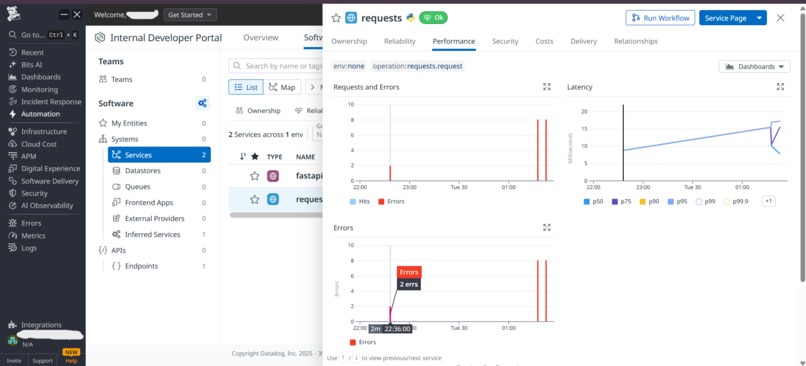Image resolution: width=806 pixels, height=366 pixels.
Task: Expand the Errors graph fullscreen
Action: (547, 227)
